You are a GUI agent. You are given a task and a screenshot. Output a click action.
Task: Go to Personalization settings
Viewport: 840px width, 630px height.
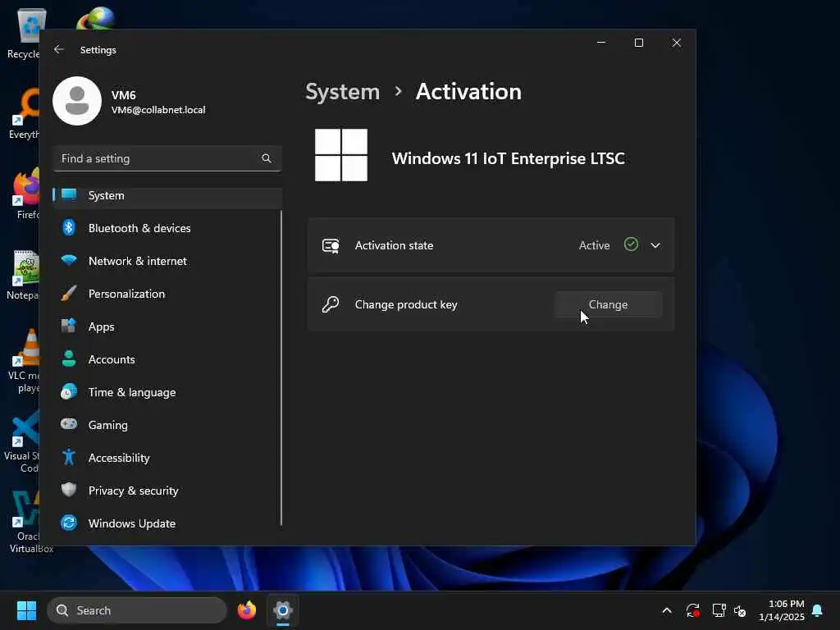click(x=167, y=294)
